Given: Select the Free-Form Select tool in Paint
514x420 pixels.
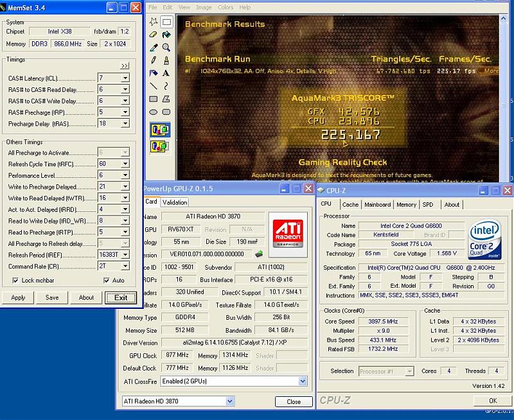Looking at the screenshot, I should click(x=154, y=22).
